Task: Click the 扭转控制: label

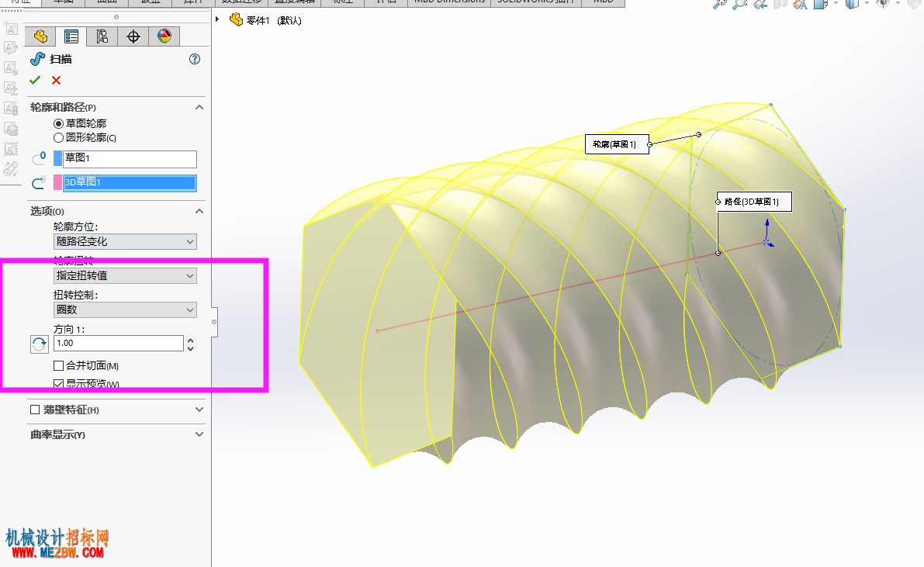Action: [x=76, y=296]
